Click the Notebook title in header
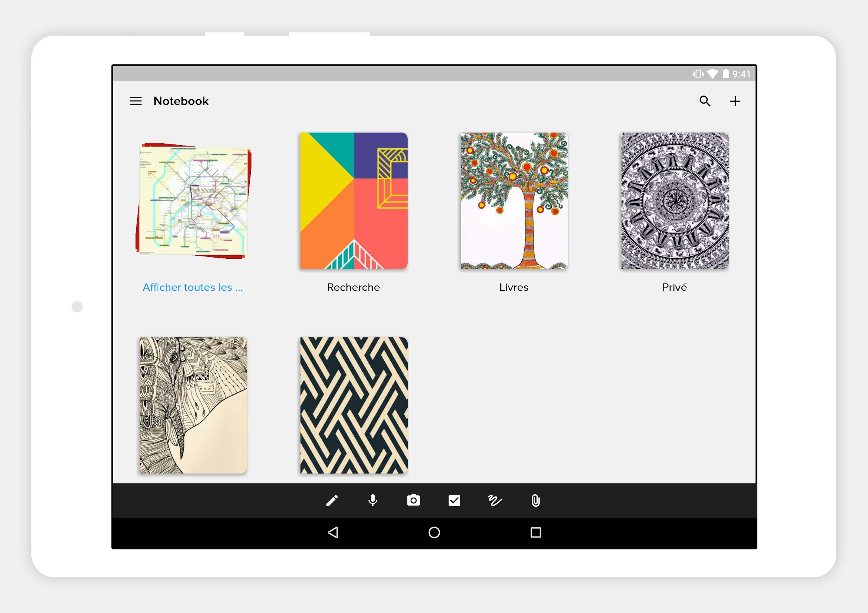Screen dimensions: 868x613 [x=181, y=101]
